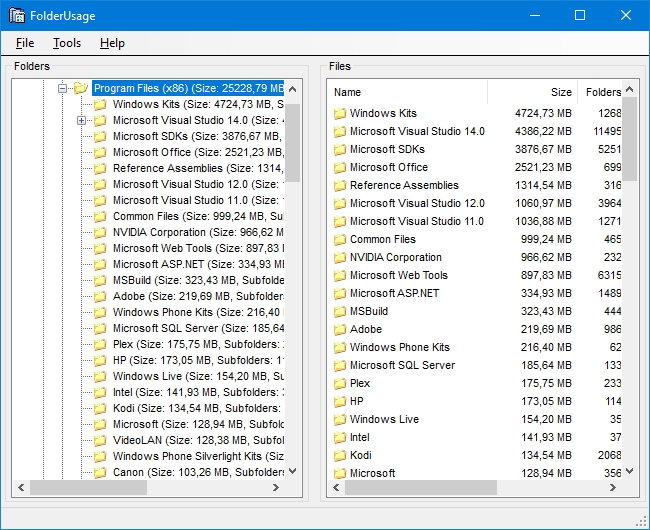The image size is (650, 530).
Task: Minimize the FolderUsage window
Action: click(x=535, y=15)
